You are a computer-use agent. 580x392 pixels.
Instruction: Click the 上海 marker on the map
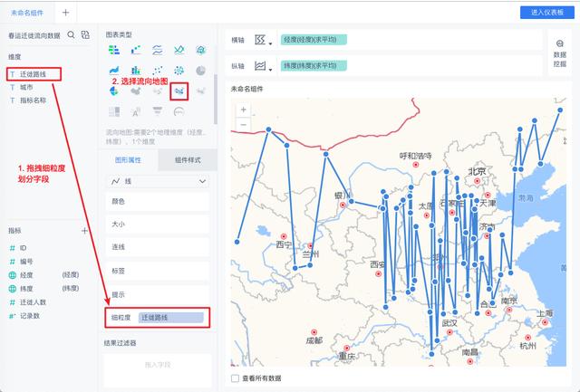(545, 322)
